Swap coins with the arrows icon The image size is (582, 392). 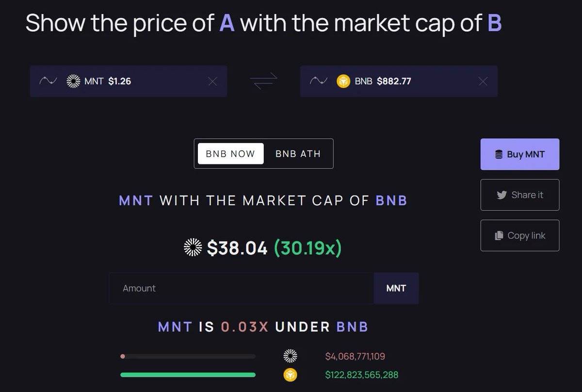(264, 81)
